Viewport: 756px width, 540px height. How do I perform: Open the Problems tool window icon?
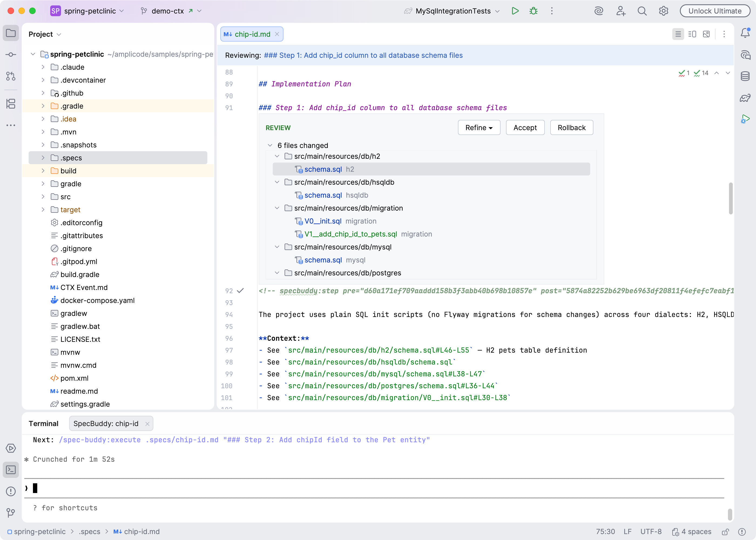(x=11, y=491)
